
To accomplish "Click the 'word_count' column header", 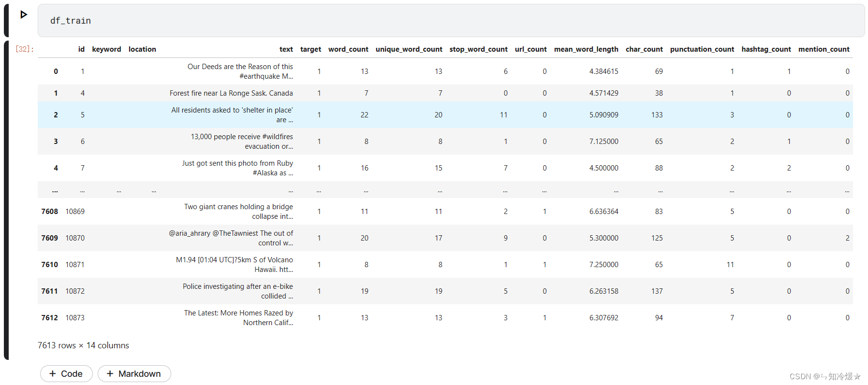I will click(348, 49).
